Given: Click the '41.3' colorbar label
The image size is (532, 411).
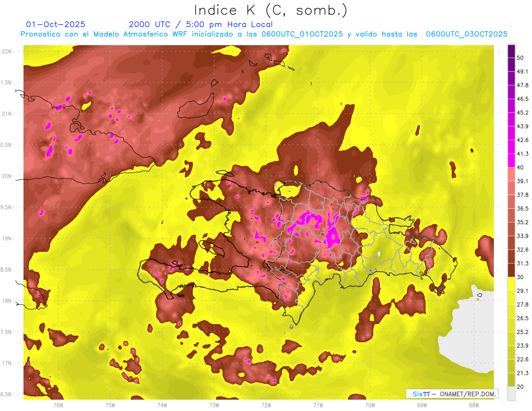Looking at the screenshot, I should click(522, 154).
